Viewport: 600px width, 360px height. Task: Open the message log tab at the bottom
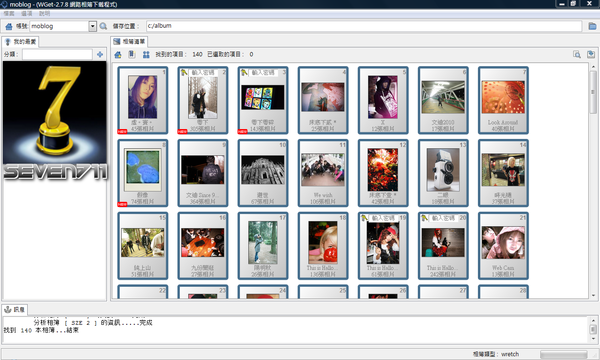coord(15,310)
